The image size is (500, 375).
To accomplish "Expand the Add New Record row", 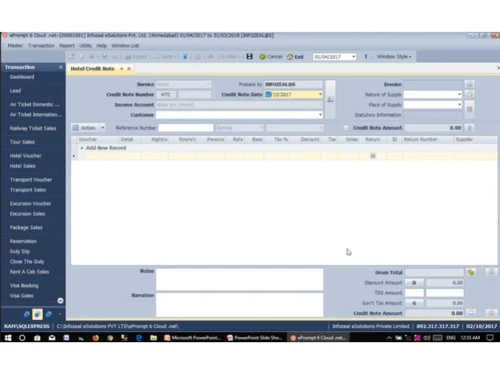I will (82, 148).
